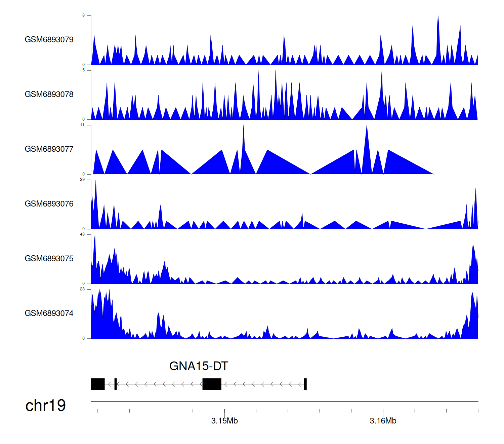Click the GSM6893077 track name

point(49,149)
